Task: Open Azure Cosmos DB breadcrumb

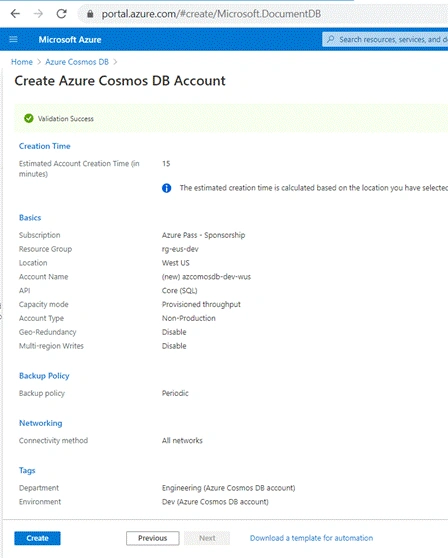Action: 77,62
